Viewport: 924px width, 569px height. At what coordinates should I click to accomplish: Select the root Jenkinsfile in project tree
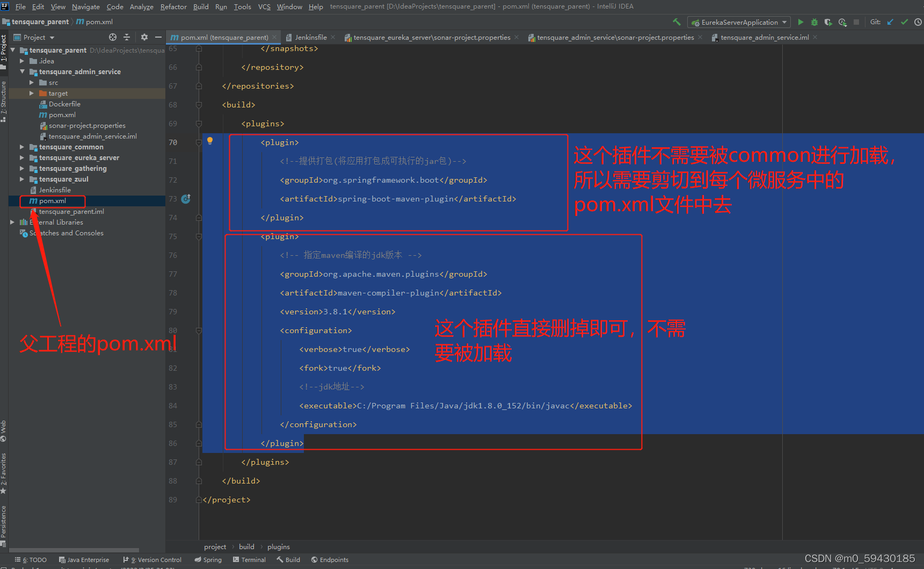coord(55,190)
